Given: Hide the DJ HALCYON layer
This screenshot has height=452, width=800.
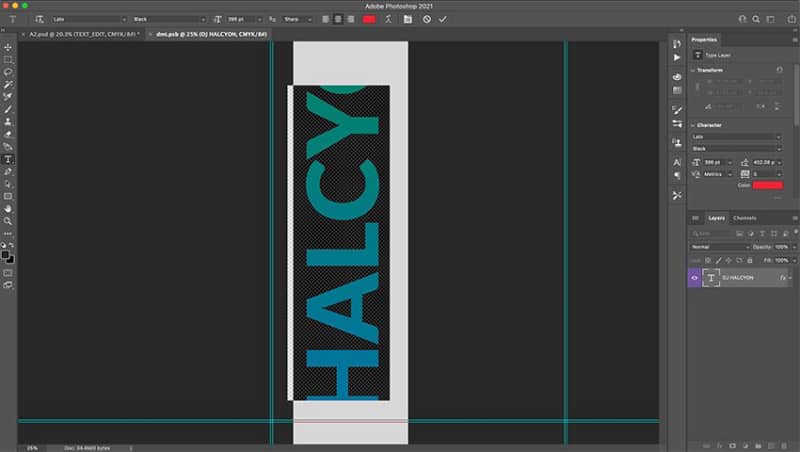Looking at the screenshot, I should coord(694,278).
